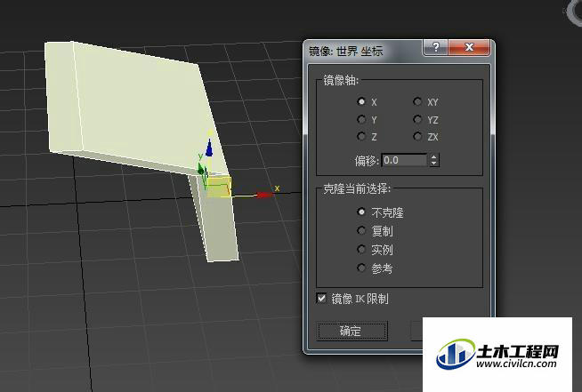Select 不克隆 no clone option
The image size is (582, 392).
360,212
